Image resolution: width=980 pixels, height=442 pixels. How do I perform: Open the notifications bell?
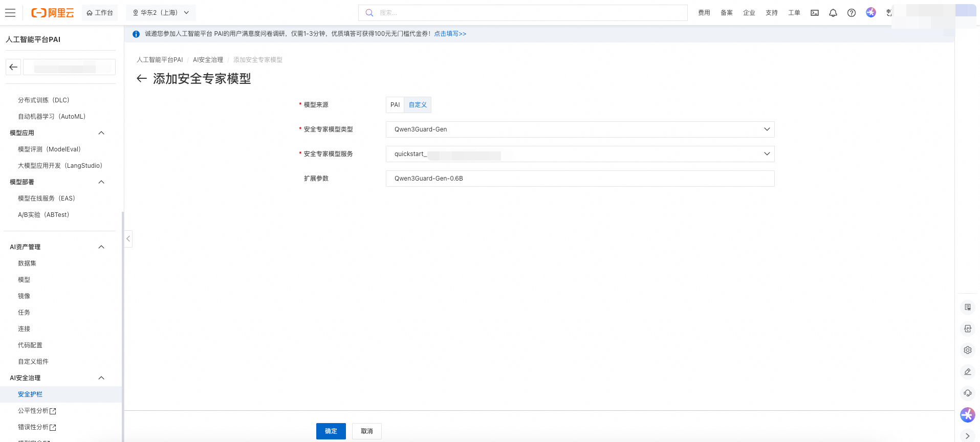(833, 13)
